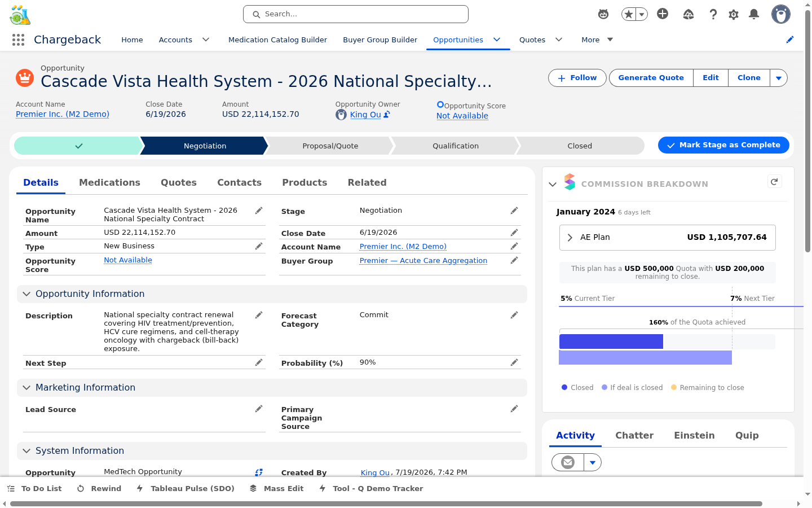Switch to the Medications tab
This screenshot has height=508, width=812.
click(x=109, y=182)
